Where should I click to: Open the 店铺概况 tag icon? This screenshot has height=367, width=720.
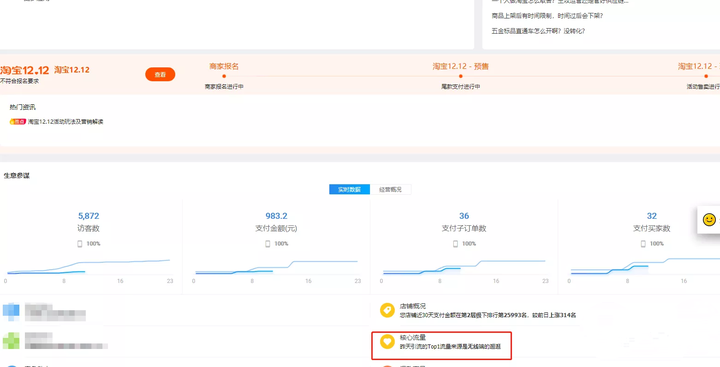pos(387,310)
